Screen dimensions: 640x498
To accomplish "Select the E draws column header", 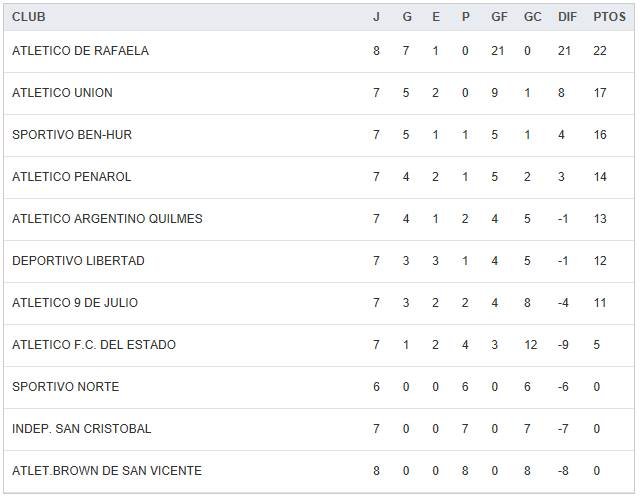I will (x=436, y=17).
